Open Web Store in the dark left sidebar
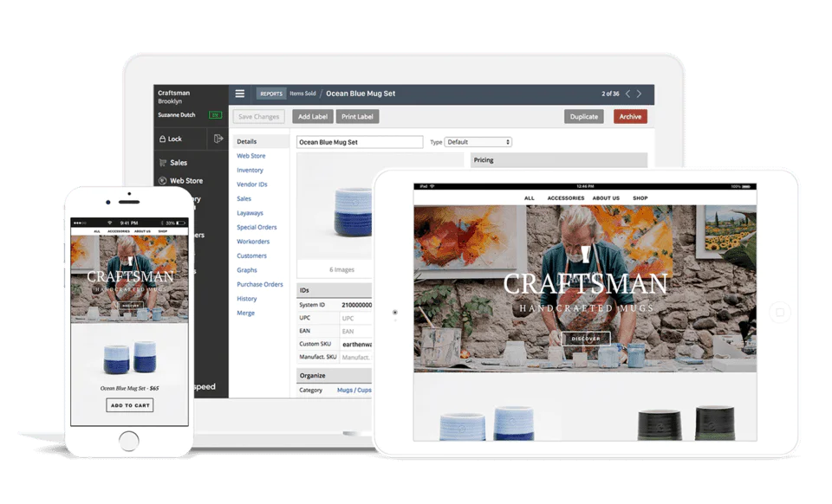This screenshot has width=832, height=504. click(x=180, y=181)
